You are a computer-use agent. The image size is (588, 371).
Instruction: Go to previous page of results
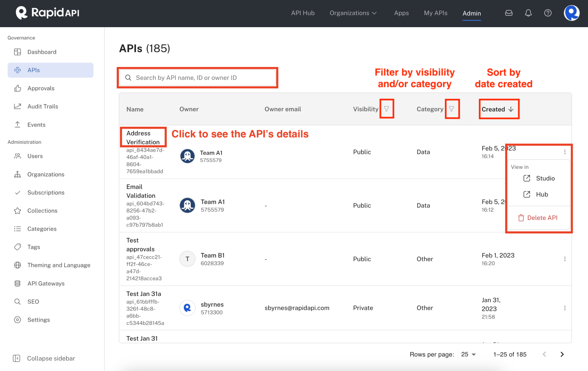click(544, 354)
